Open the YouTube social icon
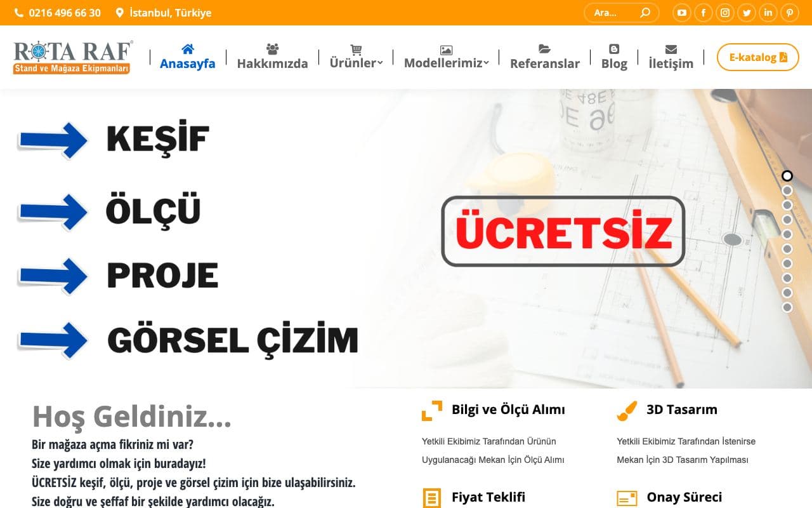Screen dimensions: 812x508 (681, 13)
